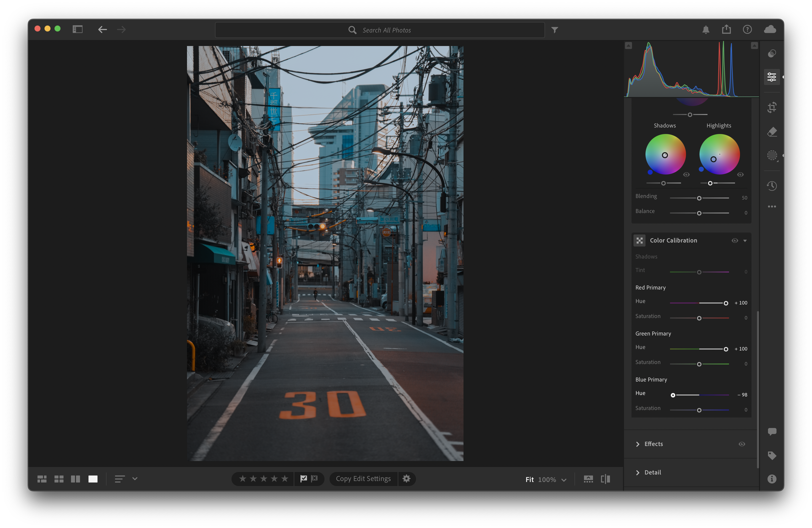
Task: Open the Info panel icon
Action: click(x=772, y=479)
